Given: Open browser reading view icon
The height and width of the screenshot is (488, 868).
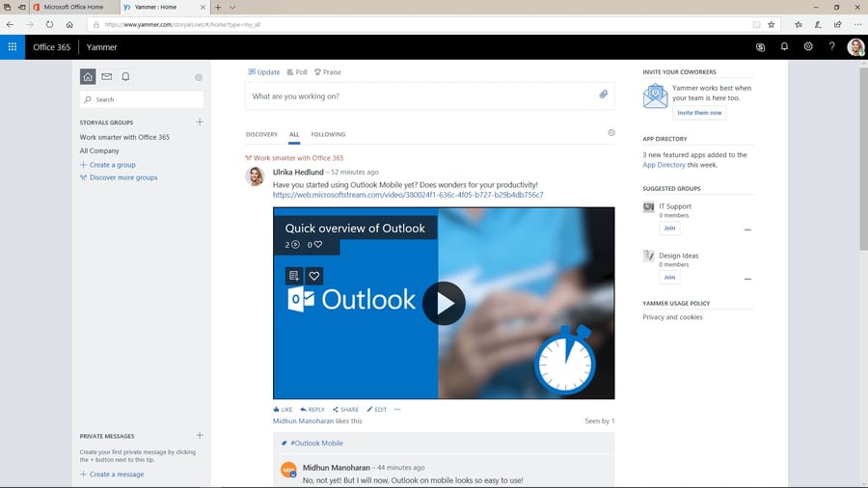Looking at the screenshot, I should (756, 24).
